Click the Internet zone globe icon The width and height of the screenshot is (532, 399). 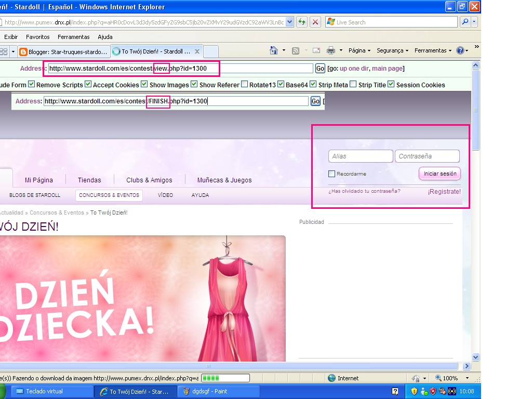click(x=332, y=378)
